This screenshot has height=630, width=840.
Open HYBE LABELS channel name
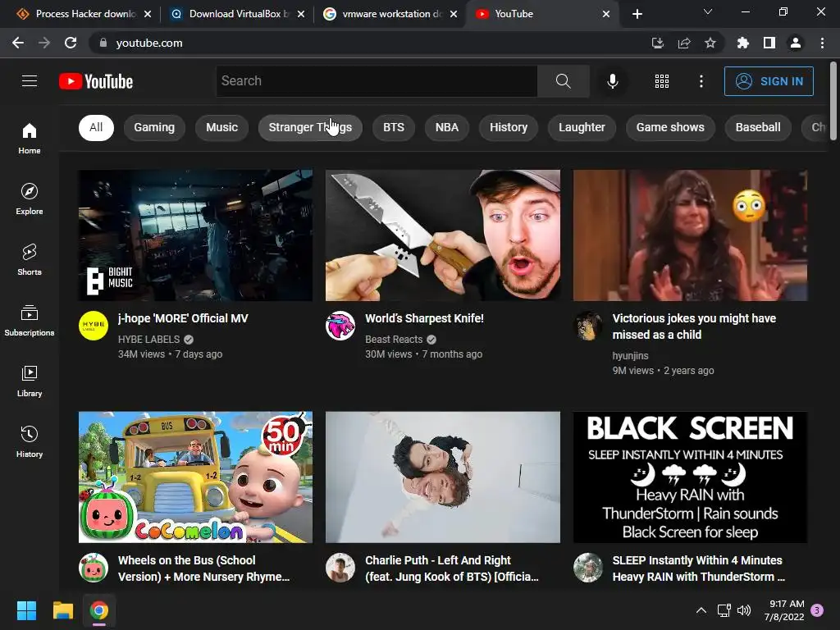(x=149, y=339)
